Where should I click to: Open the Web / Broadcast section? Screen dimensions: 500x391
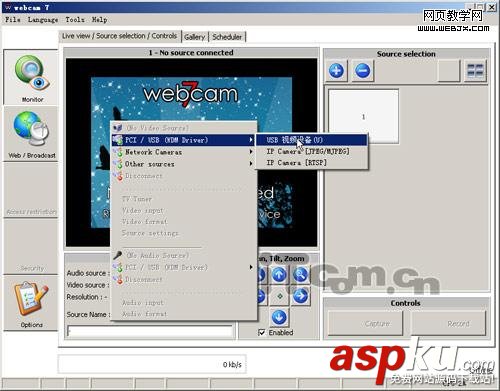(31, 134)
